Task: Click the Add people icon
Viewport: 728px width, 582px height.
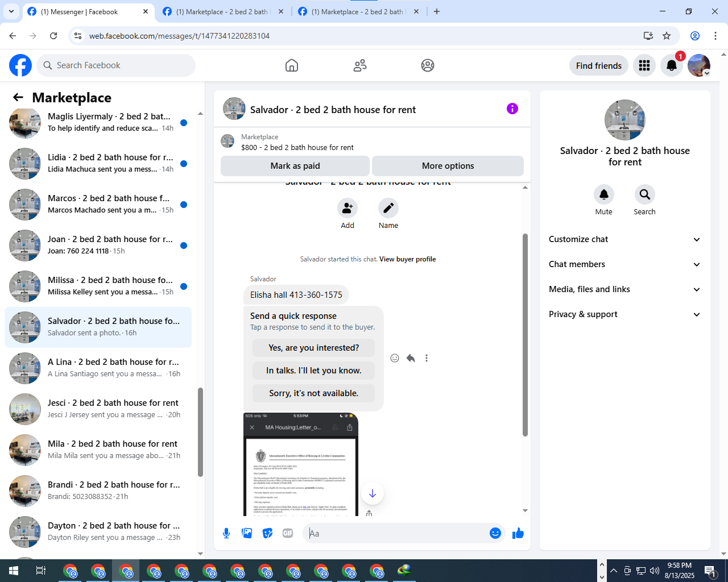Action: coord(348,208)
